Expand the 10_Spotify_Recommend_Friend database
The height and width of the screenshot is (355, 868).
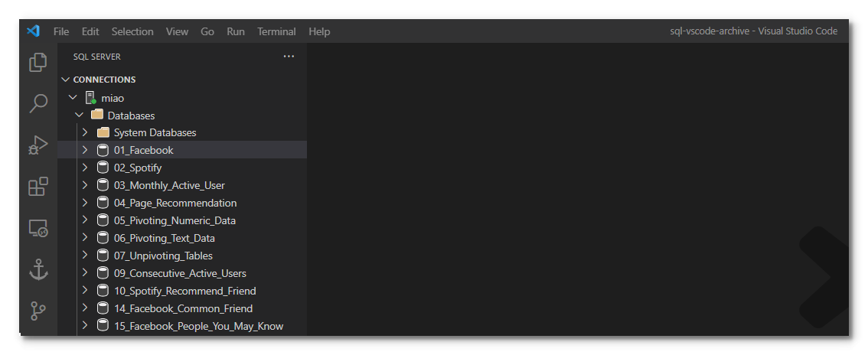85,290
